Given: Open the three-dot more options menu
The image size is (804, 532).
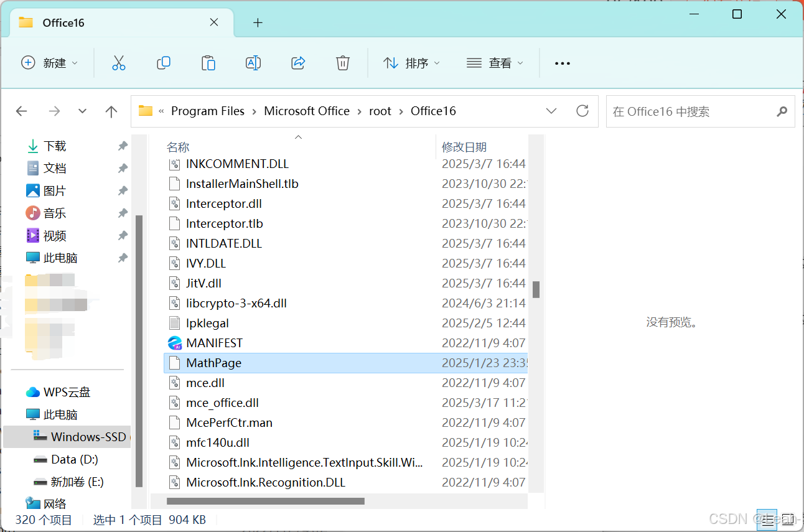Looking at the screenshot, I should pyautogui.click(x=563, y=63).
